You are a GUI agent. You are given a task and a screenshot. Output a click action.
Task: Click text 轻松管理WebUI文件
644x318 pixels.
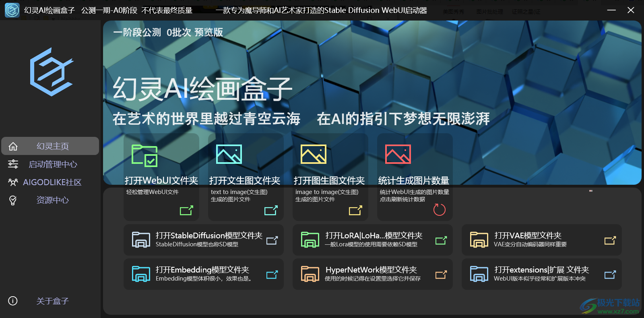(153, 192)
